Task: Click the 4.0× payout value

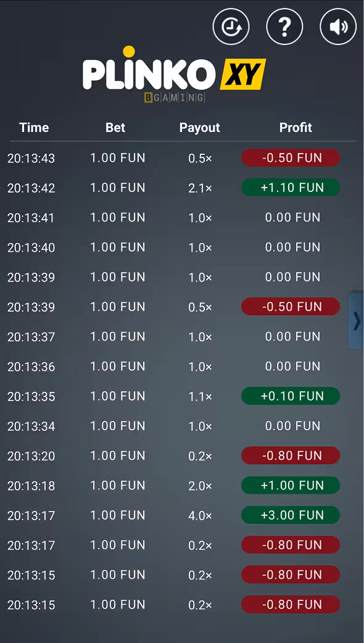Action: (x=200, y=515)
